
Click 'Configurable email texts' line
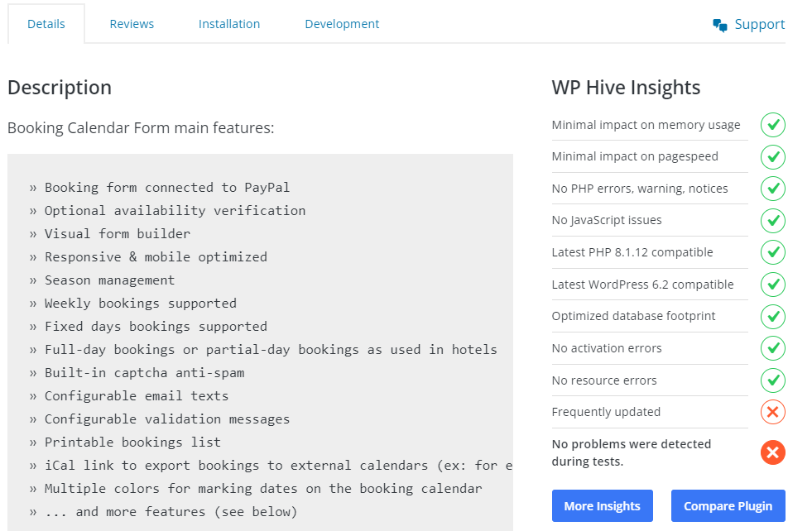pyautogui.click(x=129, y=396)
